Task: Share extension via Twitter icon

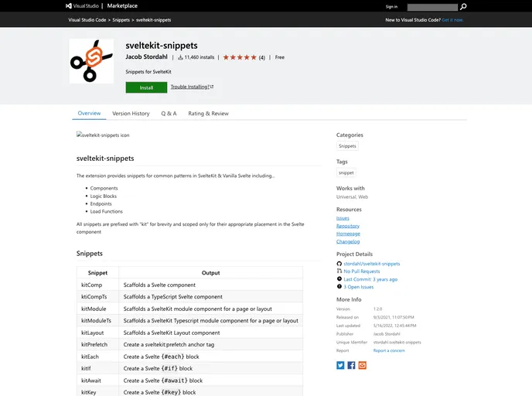Action: (x=340, y=365)
